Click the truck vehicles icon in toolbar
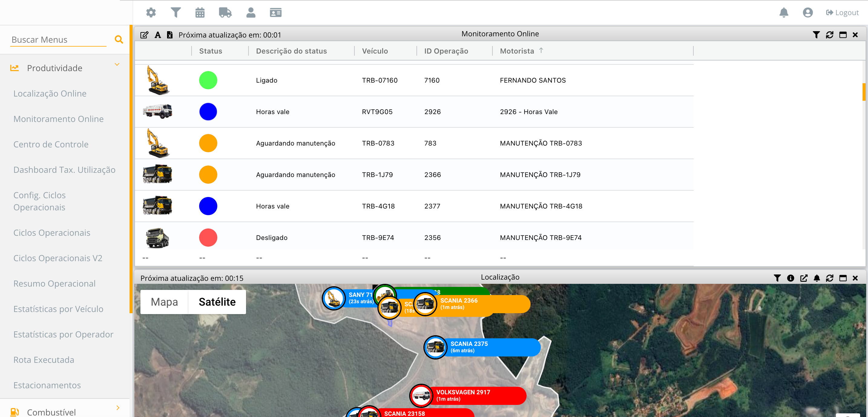The height and width of the screenshot is (417, 868). [x=225, y=12]
